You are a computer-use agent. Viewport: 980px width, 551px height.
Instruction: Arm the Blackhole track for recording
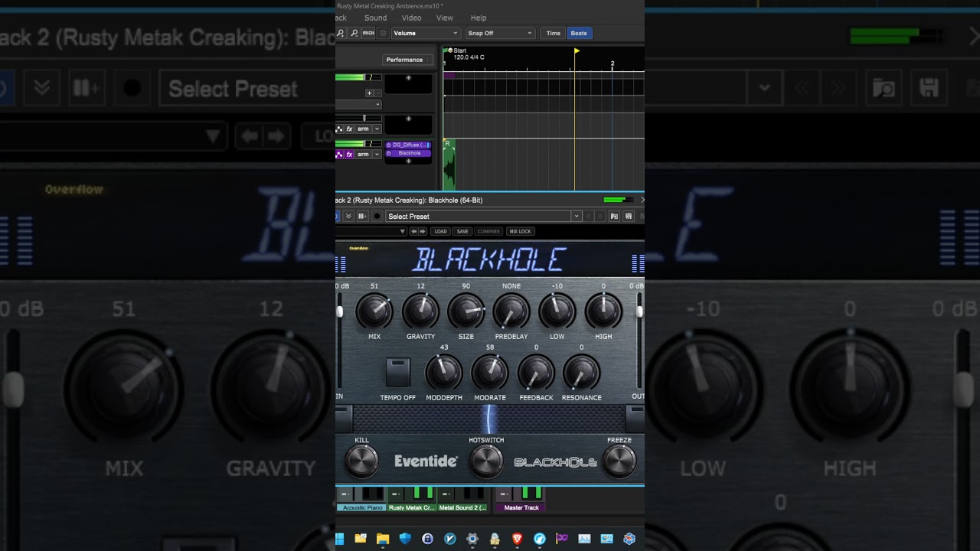pyautogui.click(x=363, y=154)
